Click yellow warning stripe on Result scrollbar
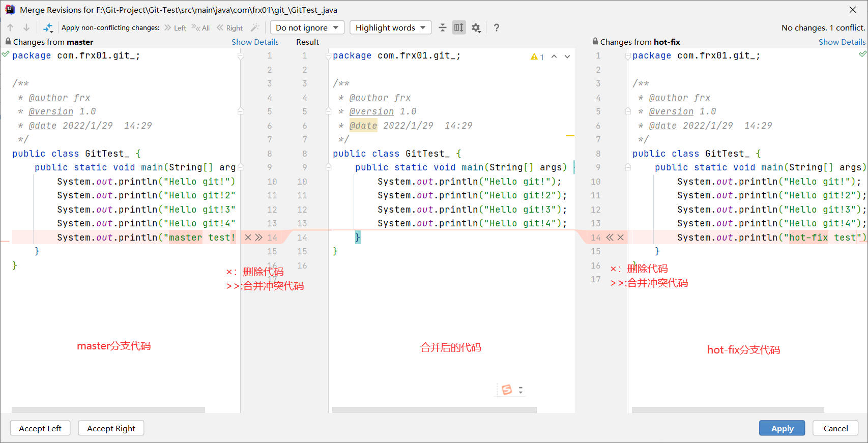This screenshot has height=443, width=868. coord(570,136)
